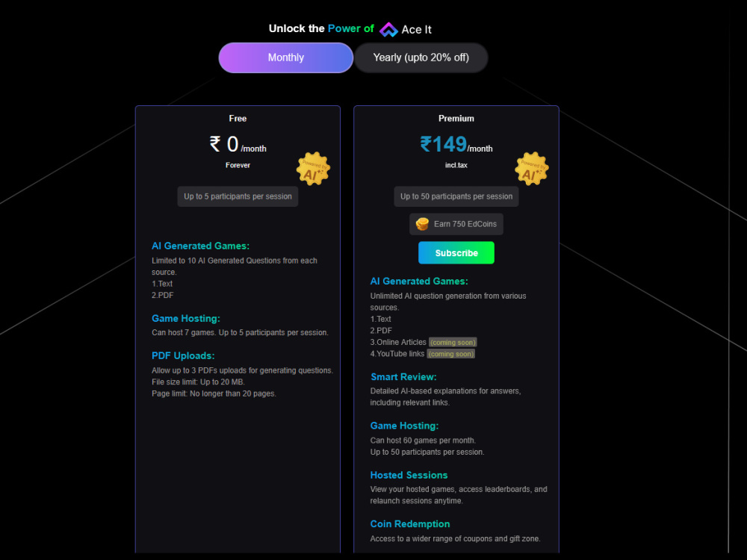The width and height of the screenshot is (747, 560).
Task: Click '4.YouTube links' list item
Action: click(397, 354)
